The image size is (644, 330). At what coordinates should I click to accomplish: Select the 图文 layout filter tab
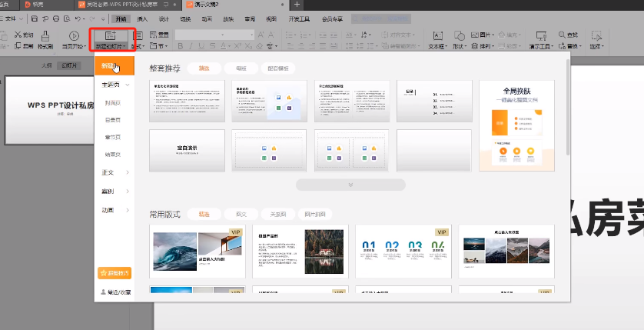(241, 215)
